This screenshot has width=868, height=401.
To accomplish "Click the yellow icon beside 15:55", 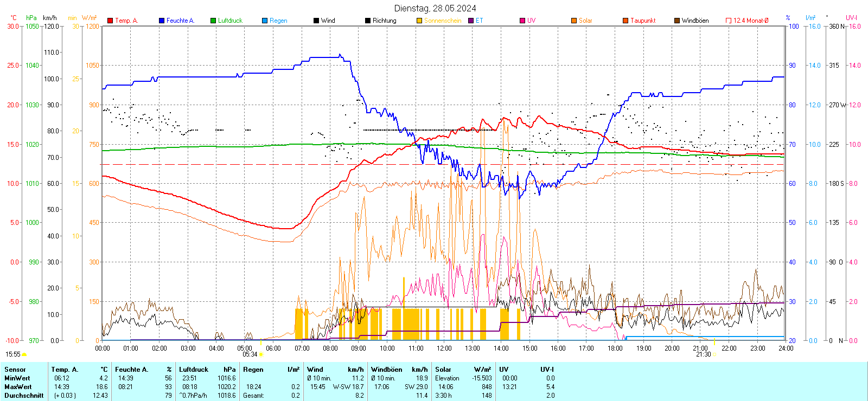I will pos(24,354).
